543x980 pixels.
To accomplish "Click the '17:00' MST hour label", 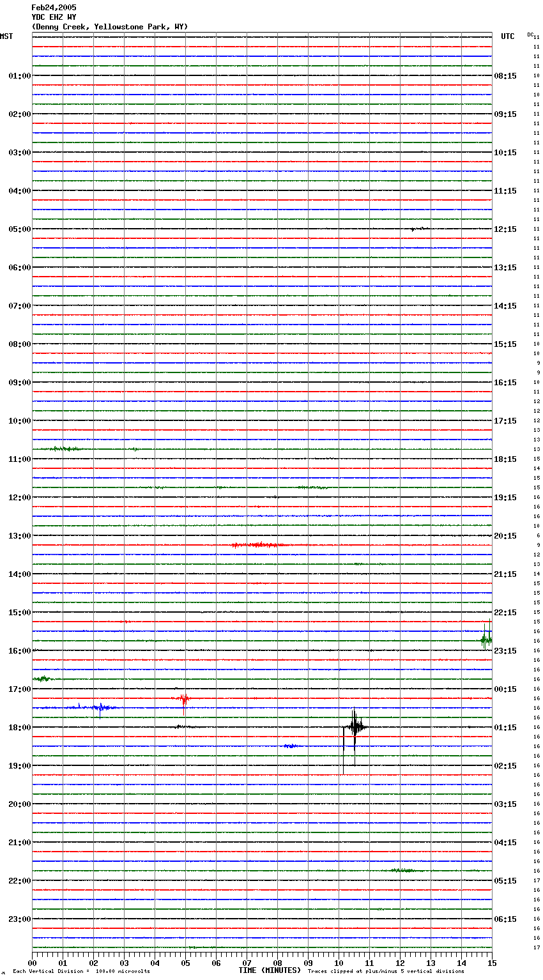I will (20, 689).
